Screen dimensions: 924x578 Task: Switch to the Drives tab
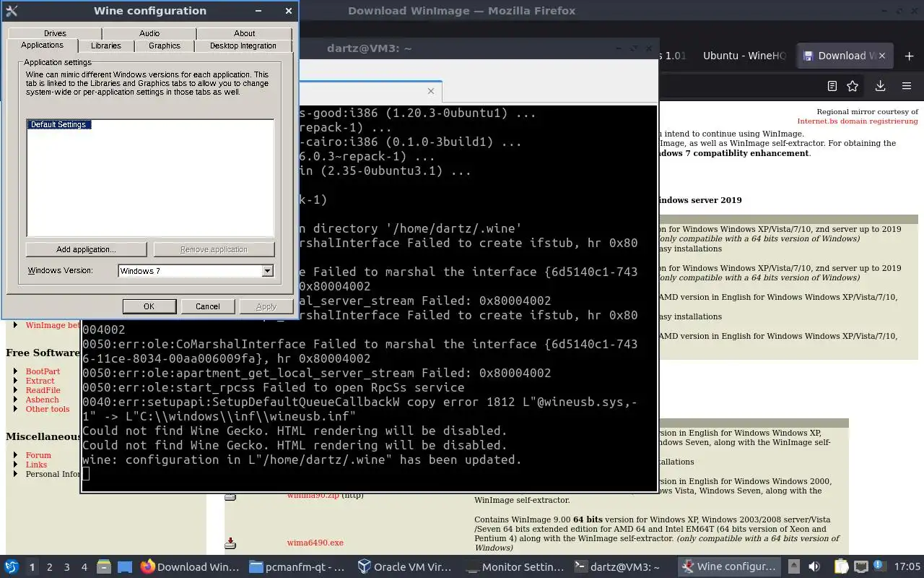click(55, 33)
